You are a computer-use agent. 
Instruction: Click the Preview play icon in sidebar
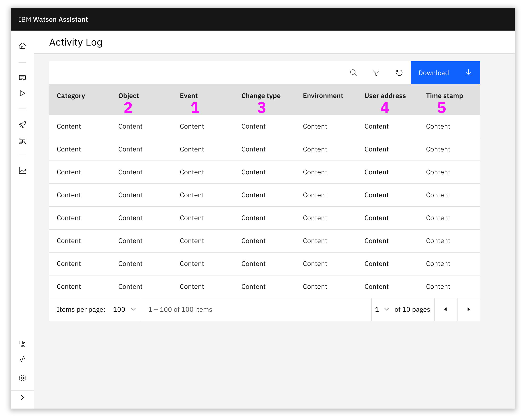click(x=22, y=93)
